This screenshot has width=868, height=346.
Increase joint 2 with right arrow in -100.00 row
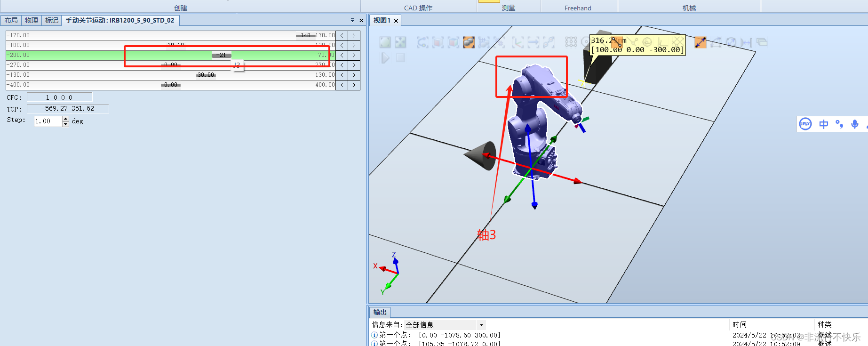[x=354, y=45]
